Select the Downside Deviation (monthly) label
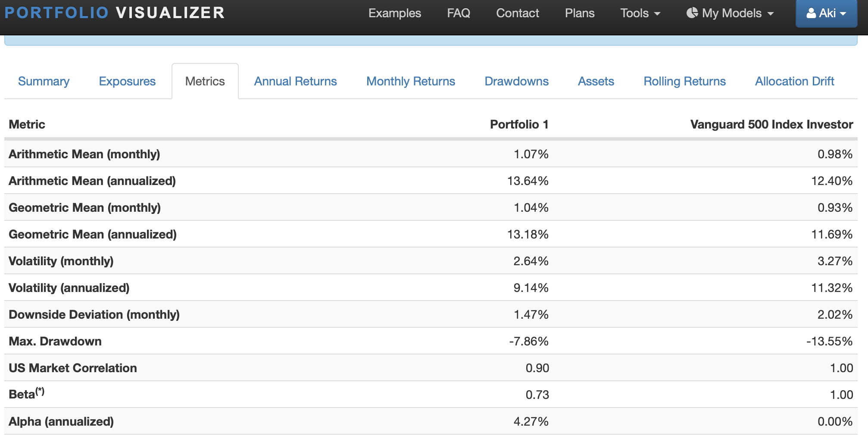Viewport: 868px width, 439px height. click(94, 314)
